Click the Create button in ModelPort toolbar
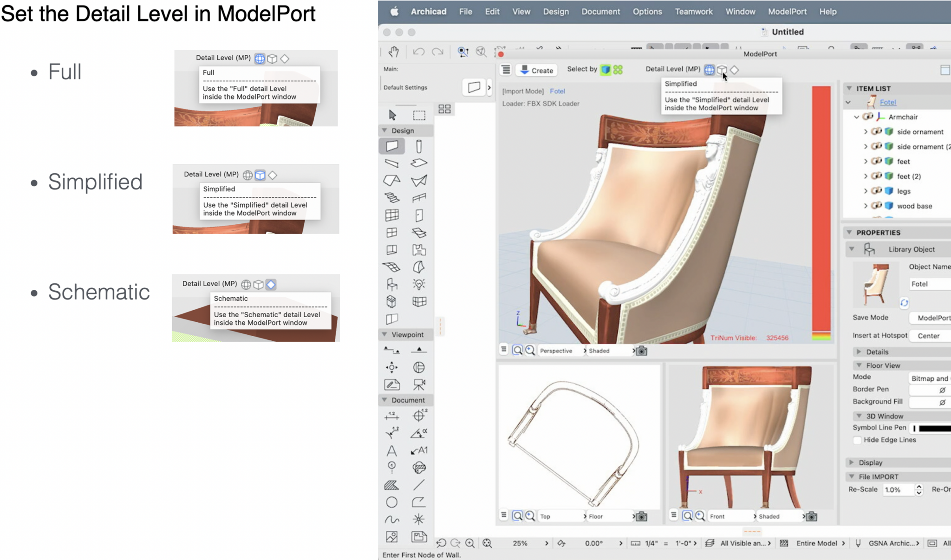Viewport: 951px width, 560px height. pyautogui.click(x=537, y=70)
